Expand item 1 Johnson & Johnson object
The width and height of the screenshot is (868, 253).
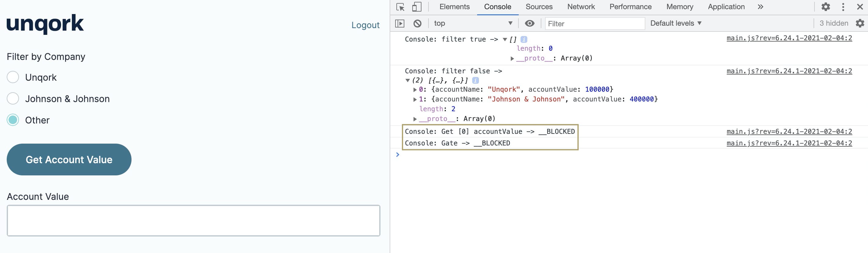415,100
